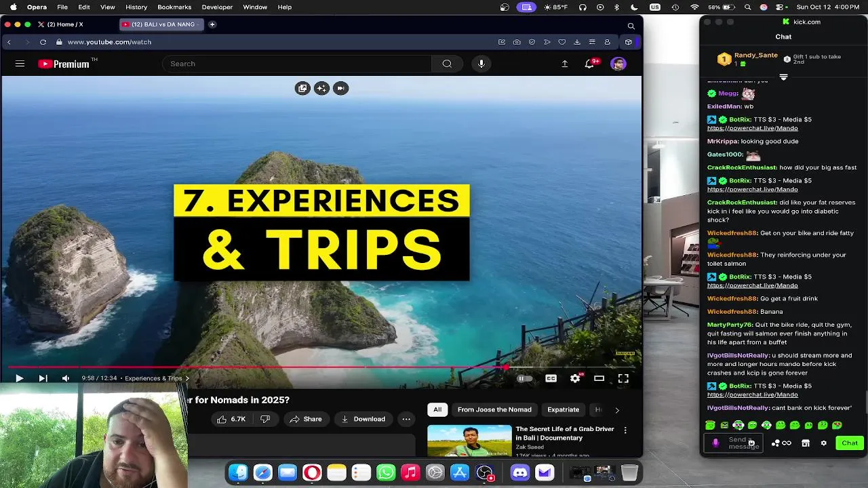
Task: Open the YouTube create upload icon
Action: (564, 64)
